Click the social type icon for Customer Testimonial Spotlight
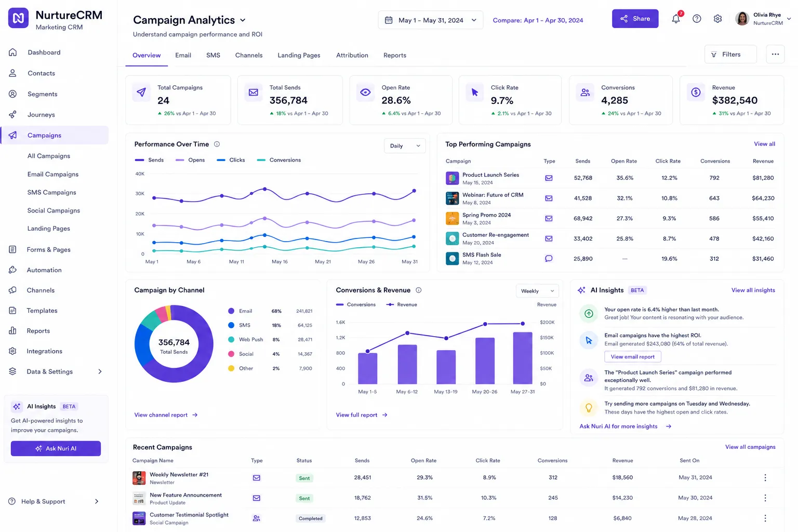 (x=256, y=518)
